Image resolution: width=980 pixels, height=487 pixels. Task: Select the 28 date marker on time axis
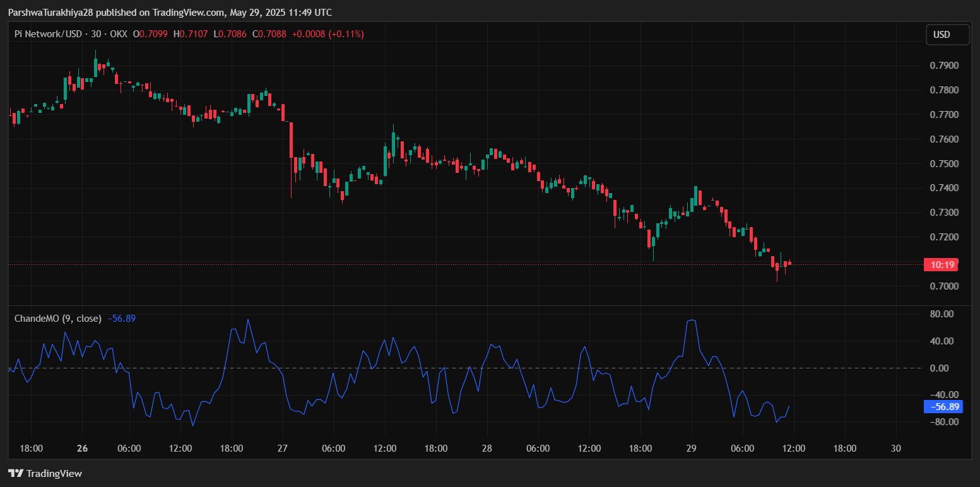pos(487,449)
